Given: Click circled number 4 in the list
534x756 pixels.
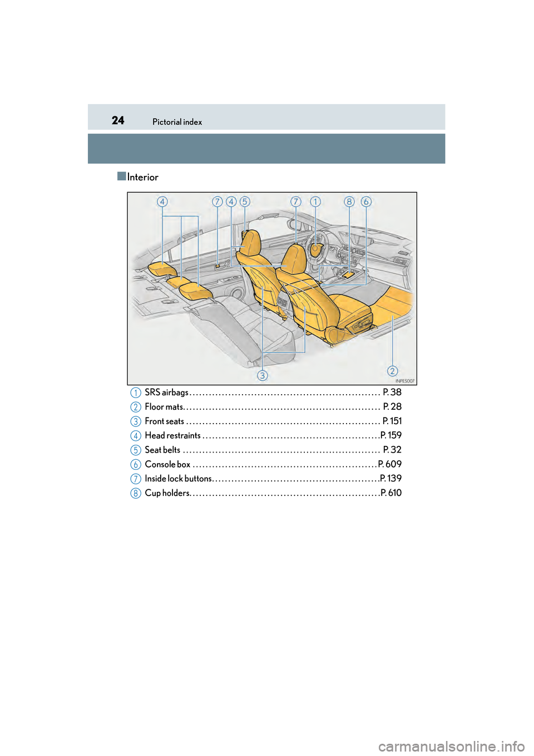Looking at the screenshot, I should pos(136,436).
